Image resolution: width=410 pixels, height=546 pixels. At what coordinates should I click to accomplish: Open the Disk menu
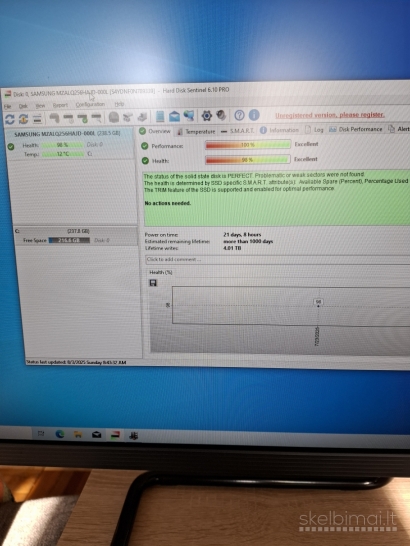pos(23,106)
